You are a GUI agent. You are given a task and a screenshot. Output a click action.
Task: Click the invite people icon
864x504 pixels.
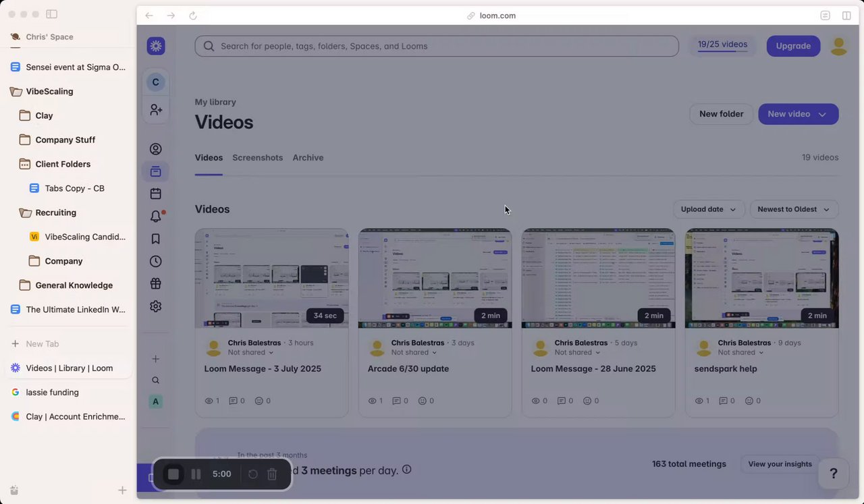[x=156, y=109]
